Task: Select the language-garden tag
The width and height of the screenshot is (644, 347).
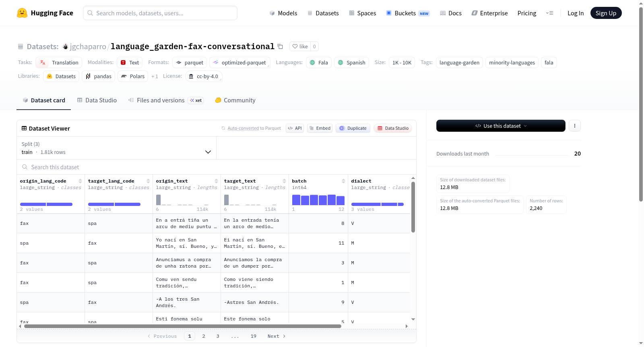Action: click(459, 62)
